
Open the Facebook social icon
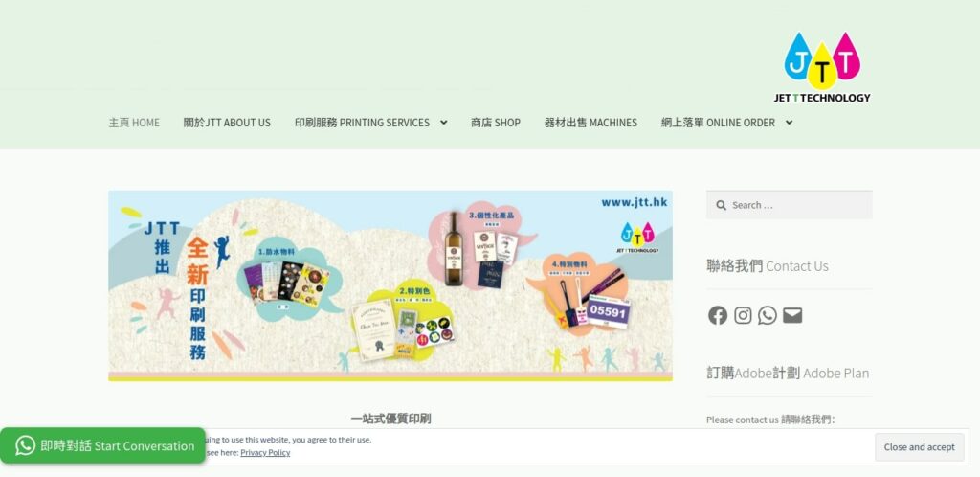pos(718,315)
